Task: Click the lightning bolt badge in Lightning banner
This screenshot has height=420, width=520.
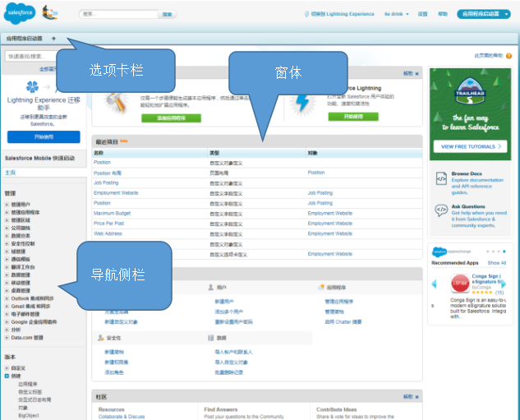Action: click(301, 103)
